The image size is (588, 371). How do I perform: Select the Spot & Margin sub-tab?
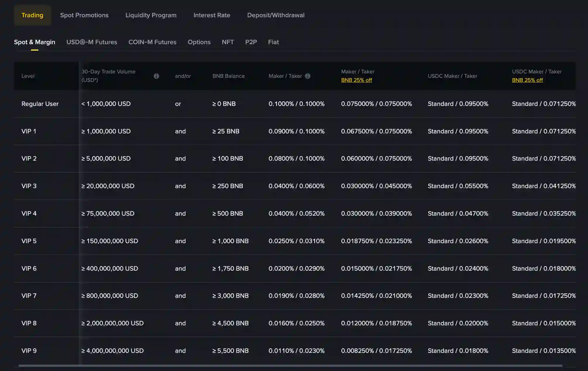coord(35,42)
